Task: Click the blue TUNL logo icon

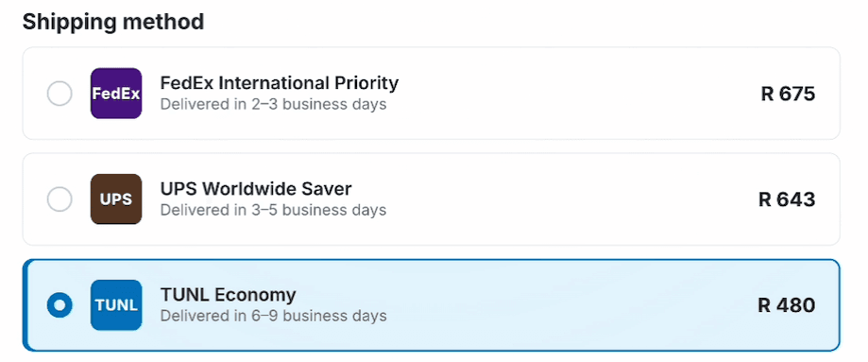Action: [116, 305]
